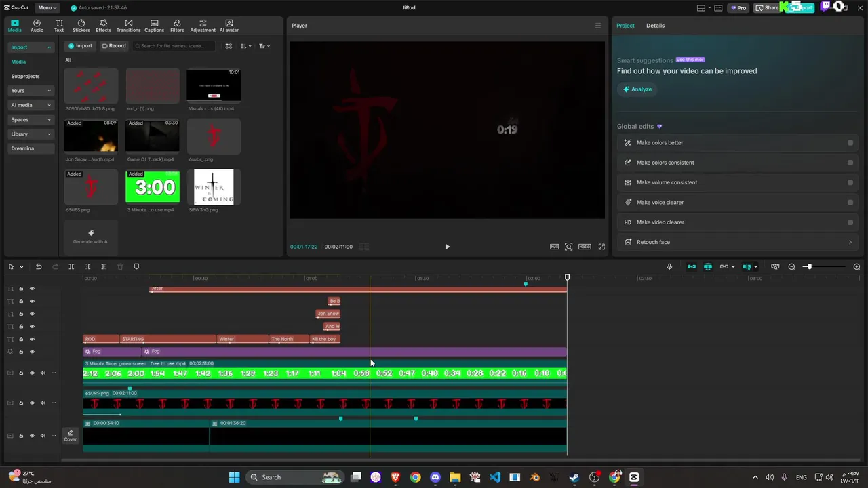
Task: Open the preview axis track settings icon
Action: 775,266
